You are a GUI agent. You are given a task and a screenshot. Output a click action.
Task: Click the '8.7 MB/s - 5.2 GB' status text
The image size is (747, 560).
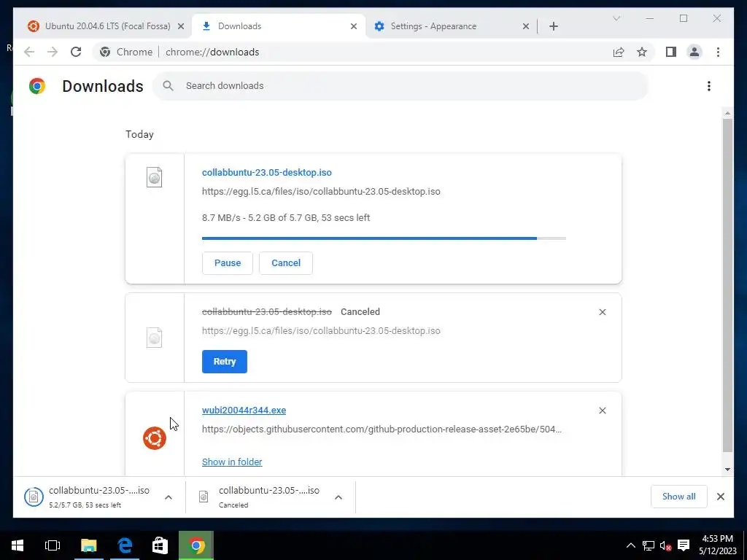pos(286,217)
